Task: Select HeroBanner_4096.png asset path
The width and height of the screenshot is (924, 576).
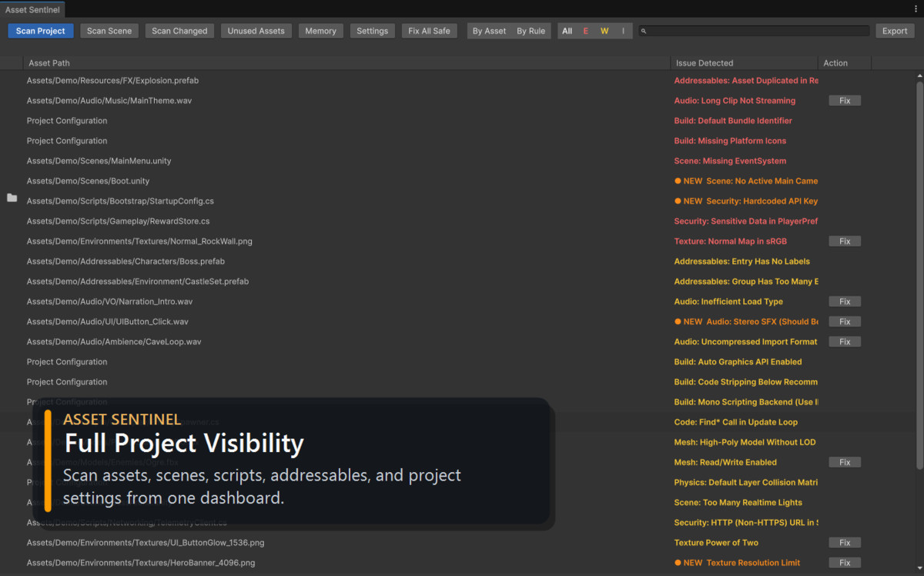Action: [141, 563]
